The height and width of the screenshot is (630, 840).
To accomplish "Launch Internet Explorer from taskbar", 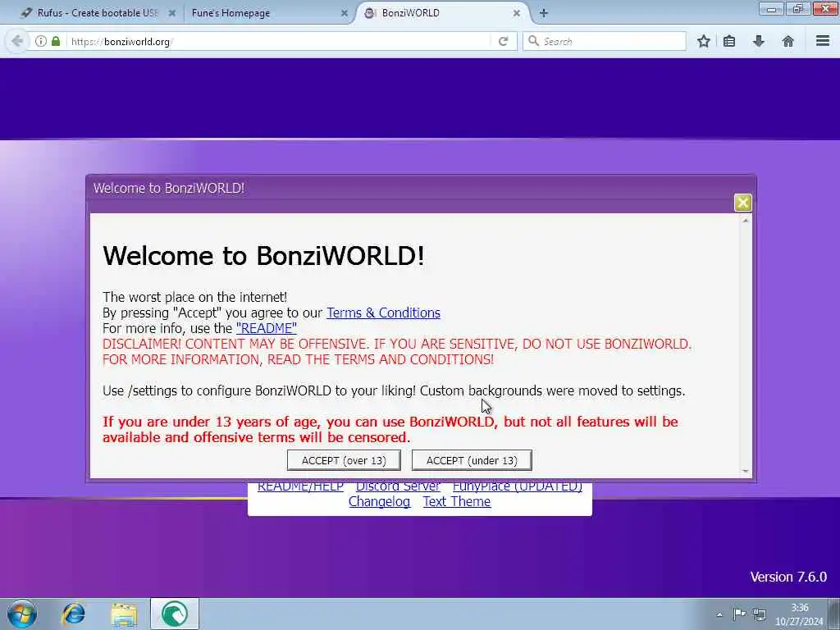I will 73,614.
